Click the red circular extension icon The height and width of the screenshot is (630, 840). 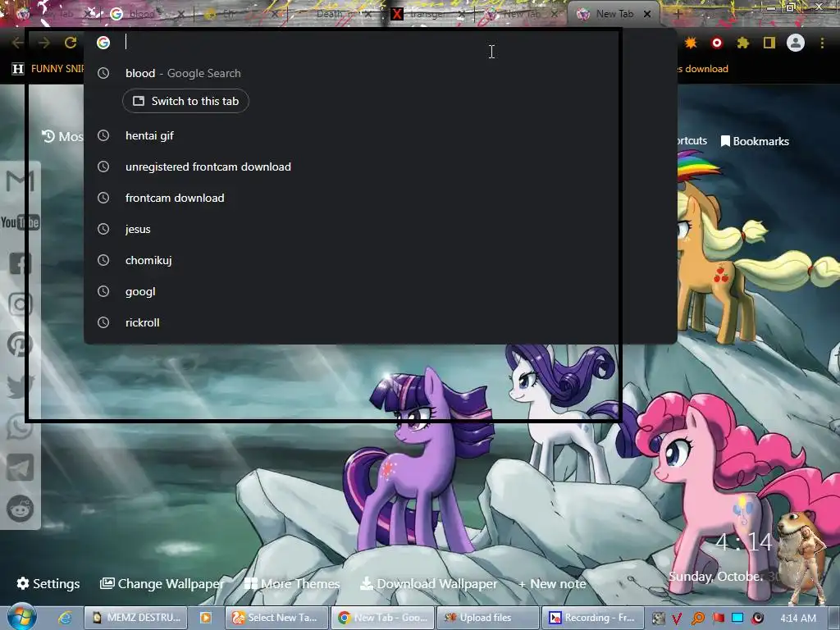tap(717, 43)
